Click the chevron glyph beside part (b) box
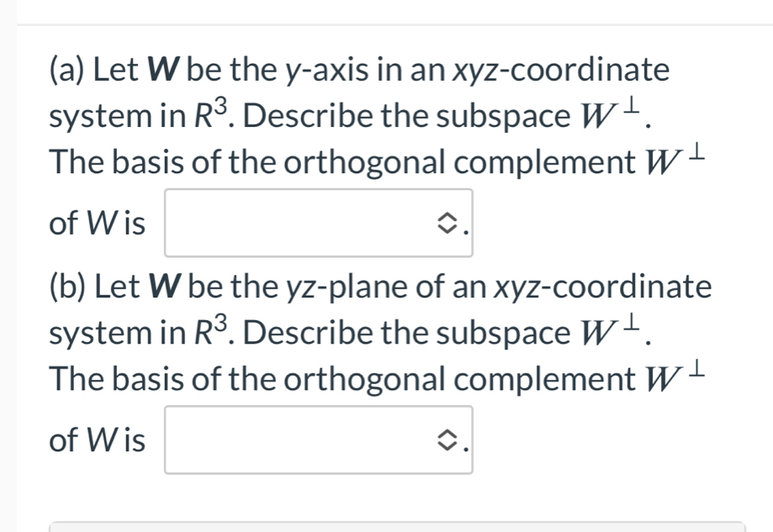 tap(448, 436)
